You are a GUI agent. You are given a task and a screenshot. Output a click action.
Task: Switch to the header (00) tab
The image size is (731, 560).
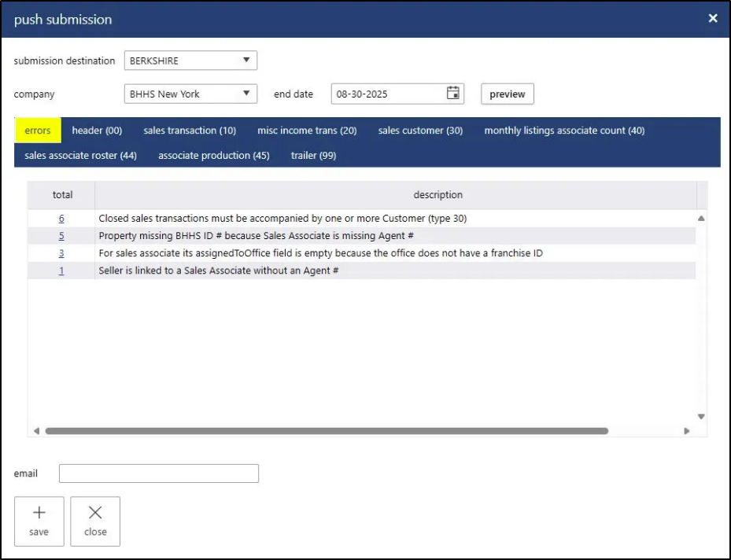[x=97, y=131]
